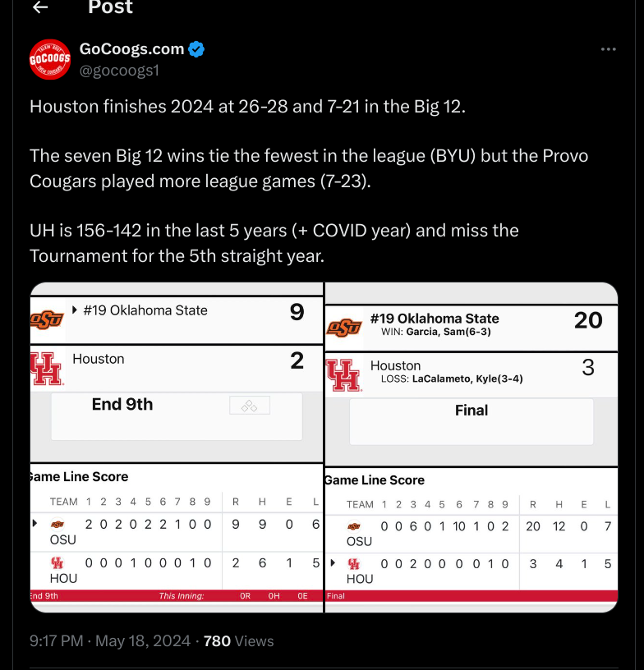The image size is (644, 670).
Task: Click the OSU logo in left image
Action: click(x=47, y=320)
